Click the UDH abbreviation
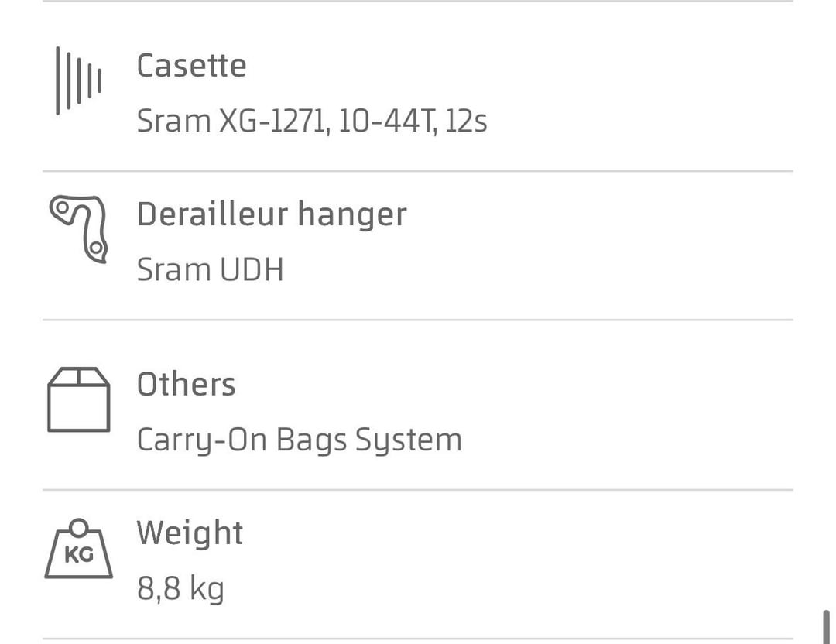The height and width of the screenshot is (644, 836). coord(251,269)
